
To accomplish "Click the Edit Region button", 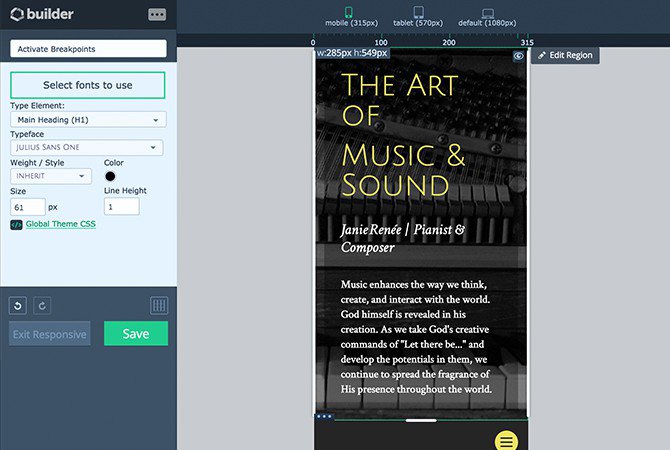I will 565,56.
